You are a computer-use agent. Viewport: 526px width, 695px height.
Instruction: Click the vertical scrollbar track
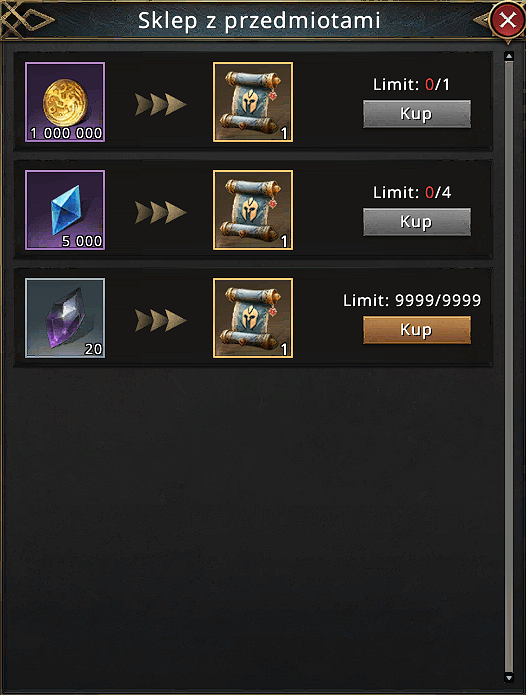509,367
